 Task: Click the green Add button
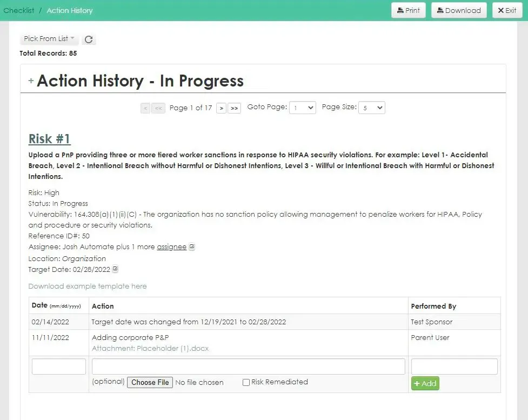[425, 383]
